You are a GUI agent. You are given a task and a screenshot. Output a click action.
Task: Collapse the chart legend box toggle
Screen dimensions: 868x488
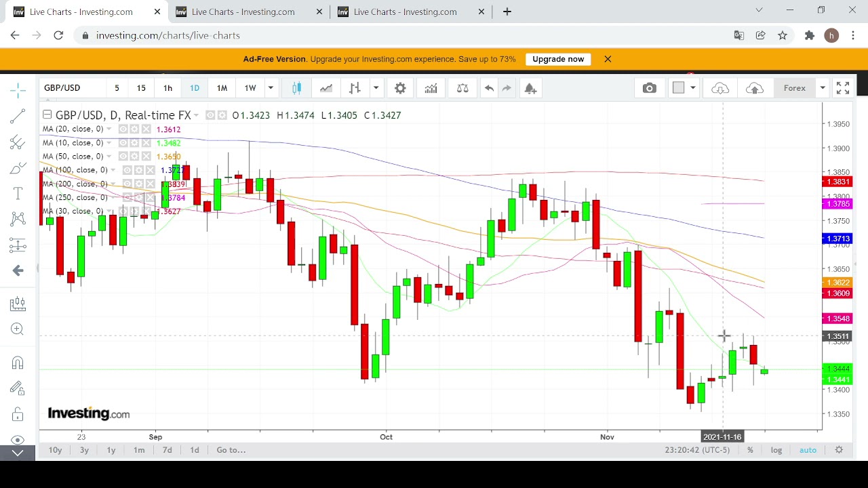[47, 115]
